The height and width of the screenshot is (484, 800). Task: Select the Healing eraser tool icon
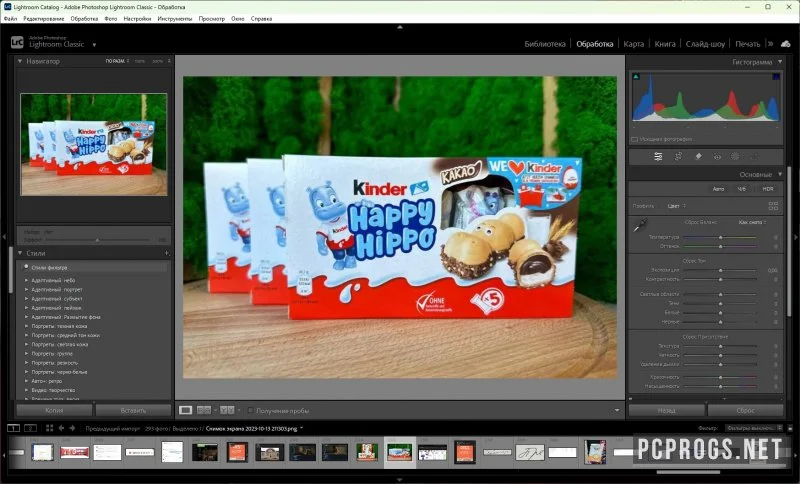click(698, 157)
